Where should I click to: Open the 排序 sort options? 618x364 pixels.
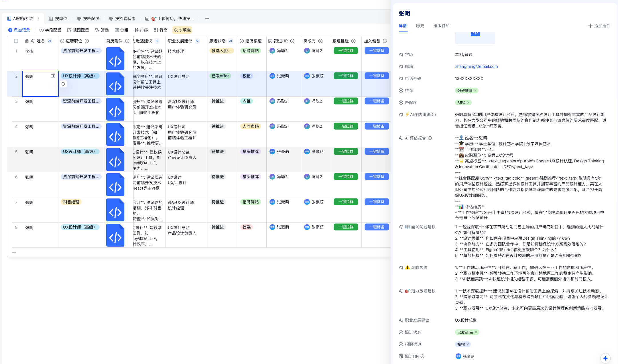pos(141,30)
